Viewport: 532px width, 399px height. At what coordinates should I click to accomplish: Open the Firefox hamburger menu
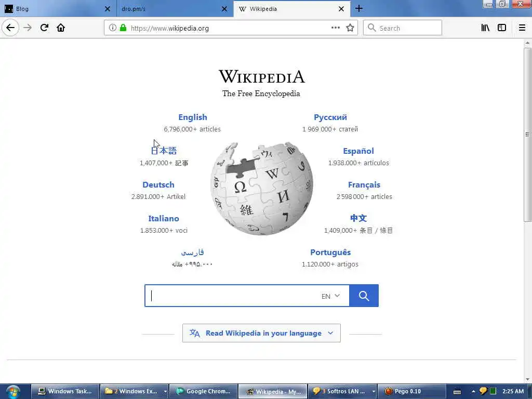(522, 28)
